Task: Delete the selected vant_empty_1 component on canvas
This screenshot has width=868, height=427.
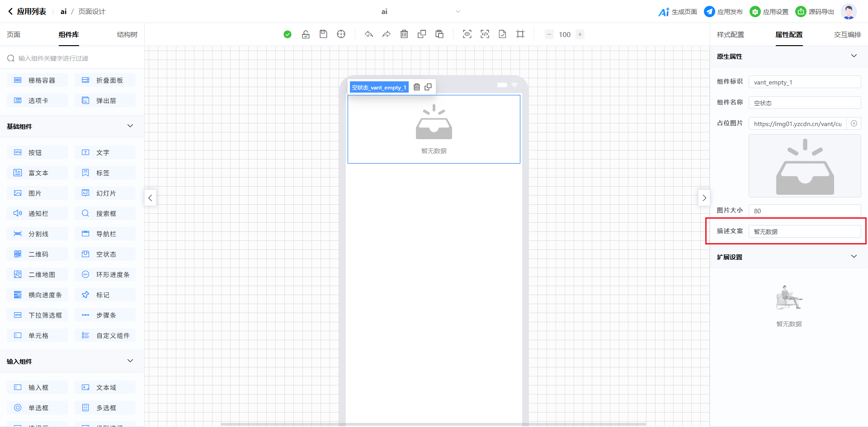Action: coord(417,87)
